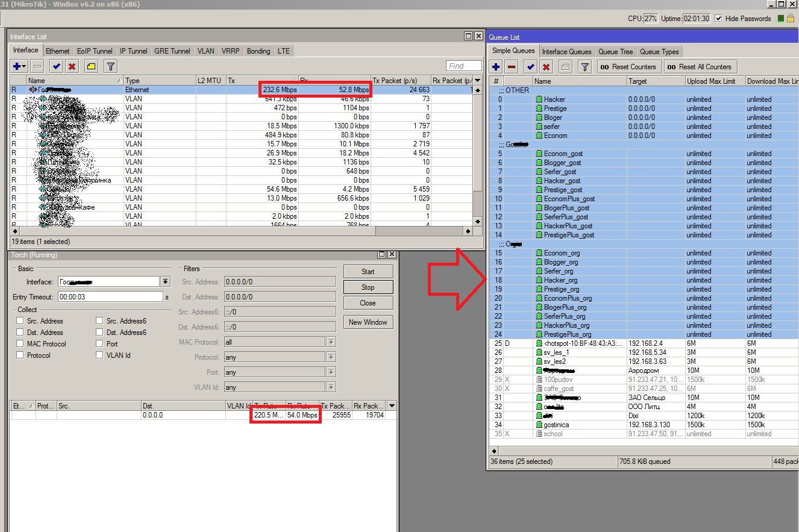Click the blue checkmark Enable icon in Interface List

[56, 66]
